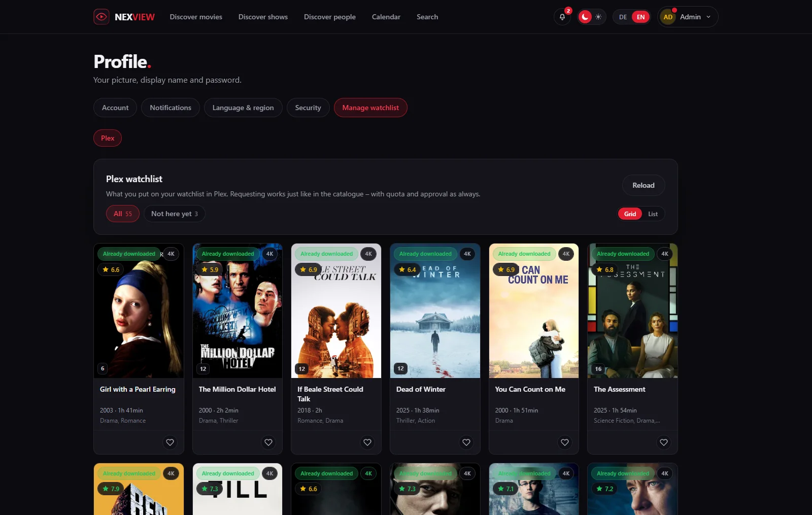Screen dimensions: 812x515
Task: Click 7.1 star rating badge
Action: pos(506,489)
